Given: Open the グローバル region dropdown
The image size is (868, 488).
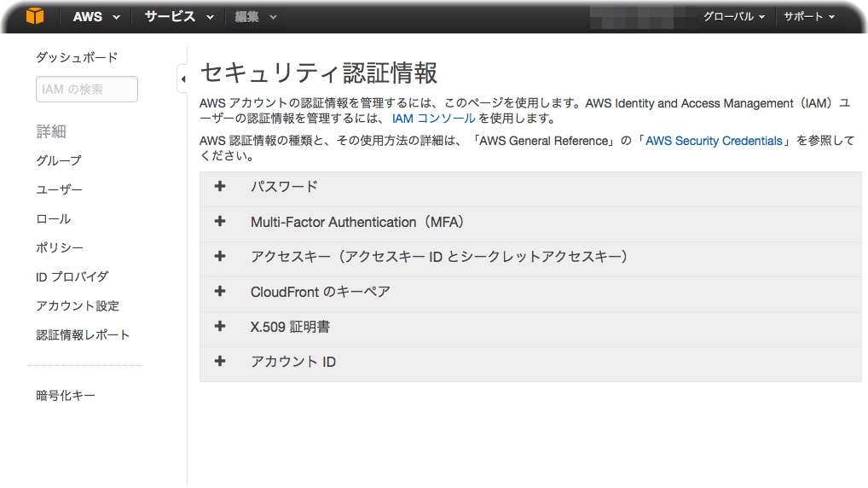Looking at the screenshot, I should [733, 16].
